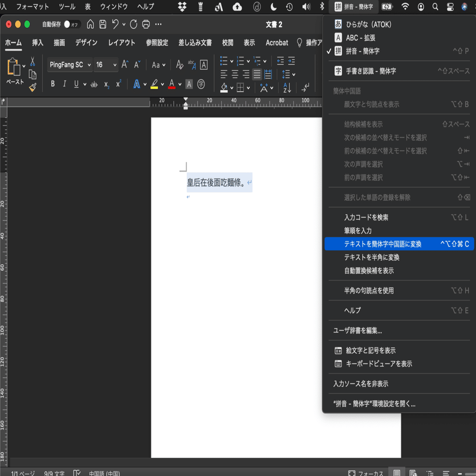Open the PingFang SC font dropdown
Screen dimensions: 476x476
[68, 64]
